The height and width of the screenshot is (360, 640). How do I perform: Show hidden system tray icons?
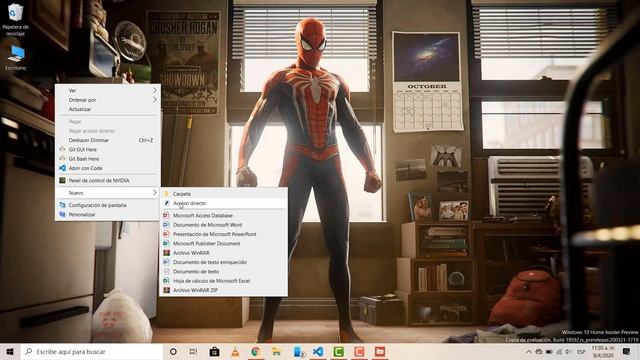tap(529, 351)
